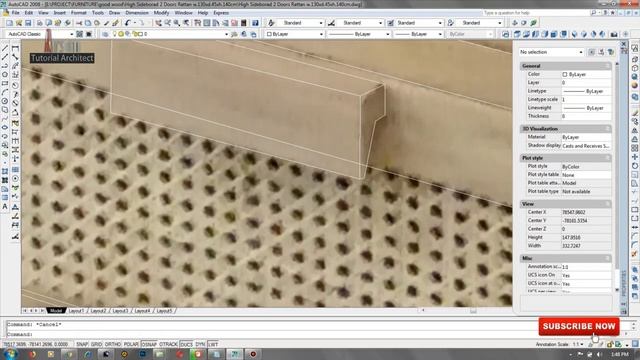Toggle GRID display in status bar

click(x=96, y=344)
